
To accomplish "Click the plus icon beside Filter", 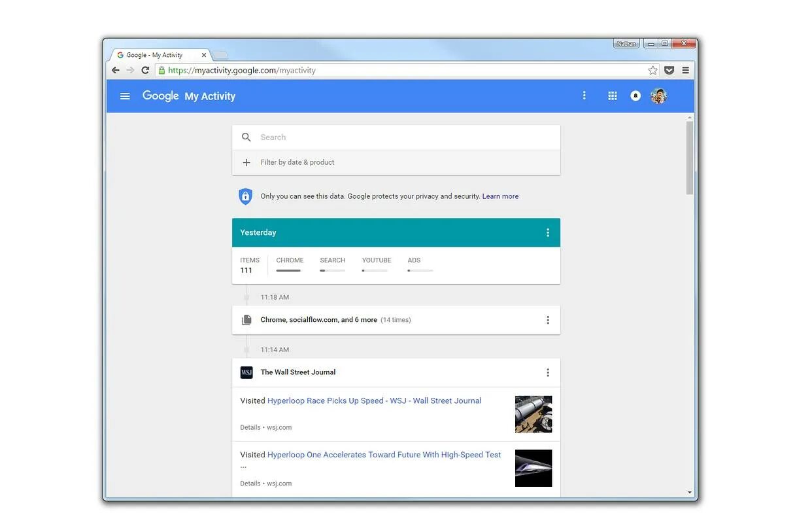I will tap(246, 162).
